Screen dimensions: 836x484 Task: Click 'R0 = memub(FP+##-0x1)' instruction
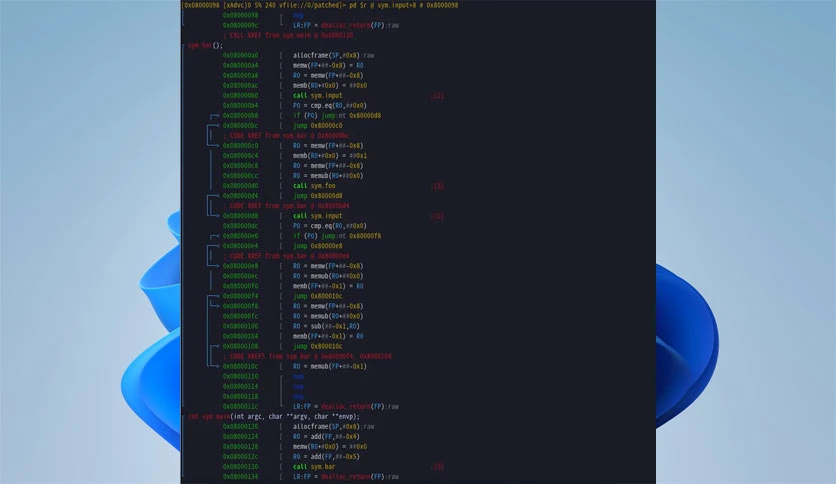pos(329,367)
